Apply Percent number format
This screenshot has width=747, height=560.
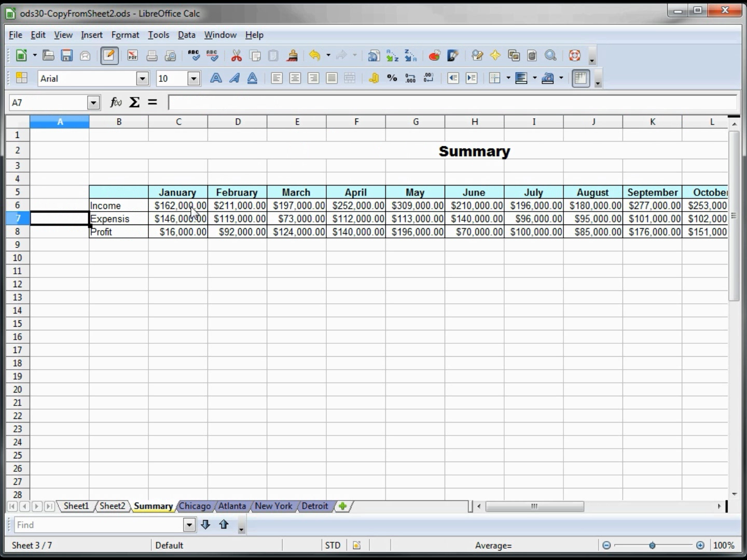pos(392,78)
